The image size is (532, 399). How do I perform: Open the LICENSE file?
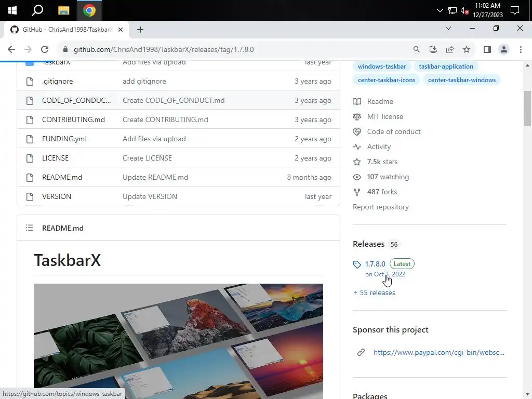tap(55, 158)
